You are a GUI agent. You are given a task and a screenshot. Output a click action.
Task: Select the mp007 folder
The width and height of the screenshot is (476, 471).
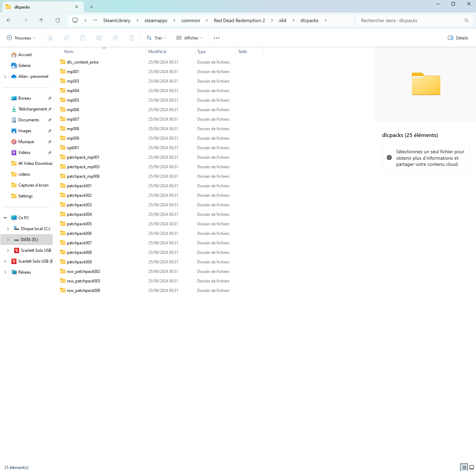coord(73,119)
